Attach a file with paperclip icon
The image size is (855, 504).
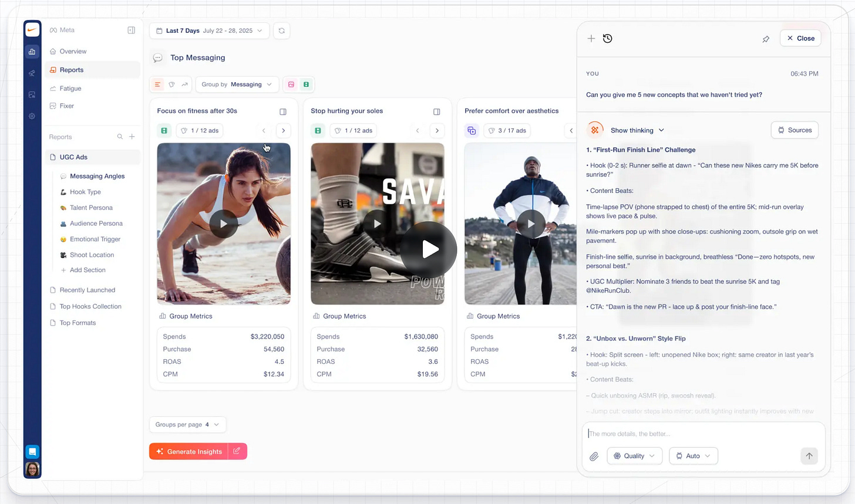point(594,456)
